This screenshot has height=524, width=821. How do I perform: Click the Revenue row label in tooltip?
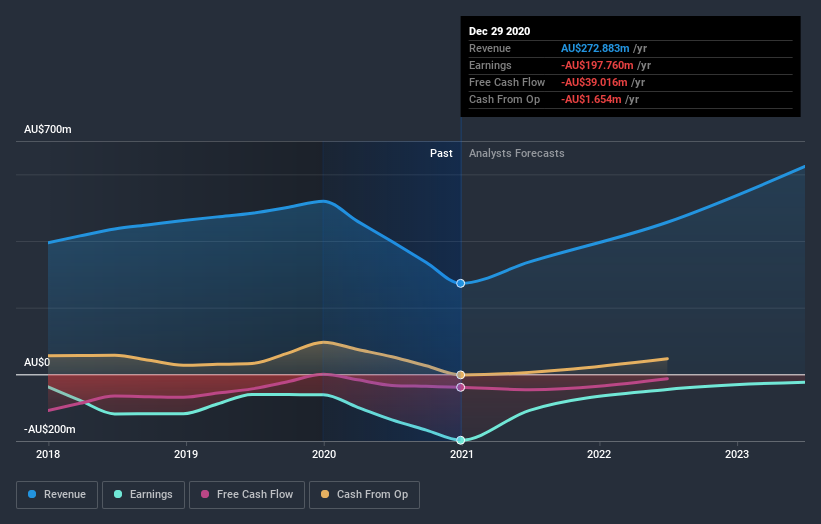[x=490, y=48]
